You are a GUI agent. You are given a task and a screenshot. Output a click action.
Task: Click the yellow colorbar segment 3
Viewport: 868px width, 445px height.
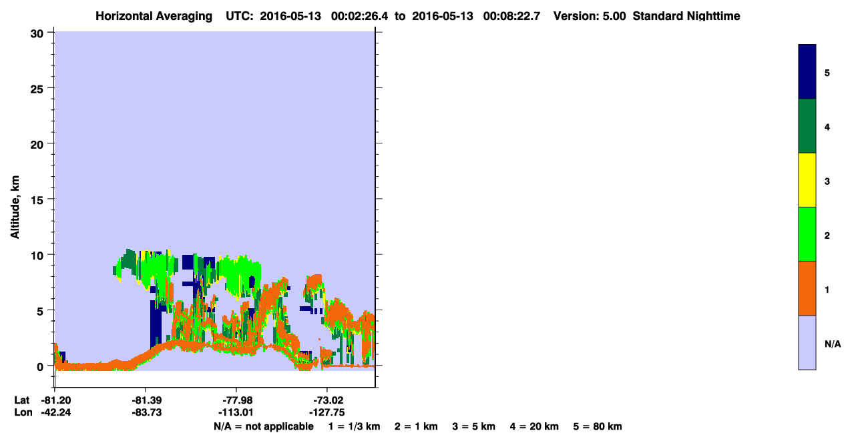click(x=807, y=180)
